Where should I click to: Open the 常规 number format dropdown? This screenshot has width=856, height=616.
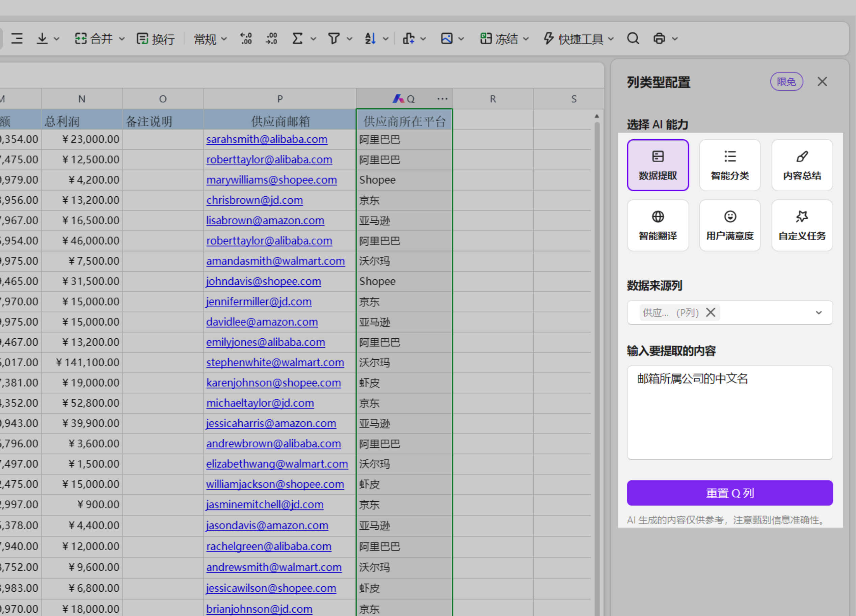[210, 39]
